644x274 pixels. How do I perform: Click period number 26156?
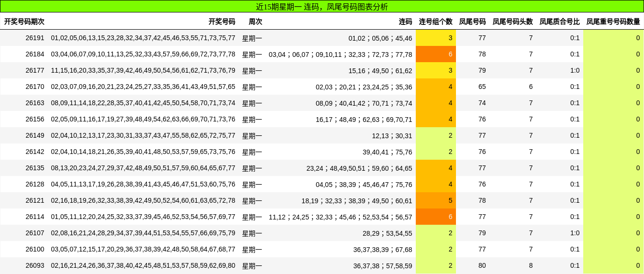point(35,119)
